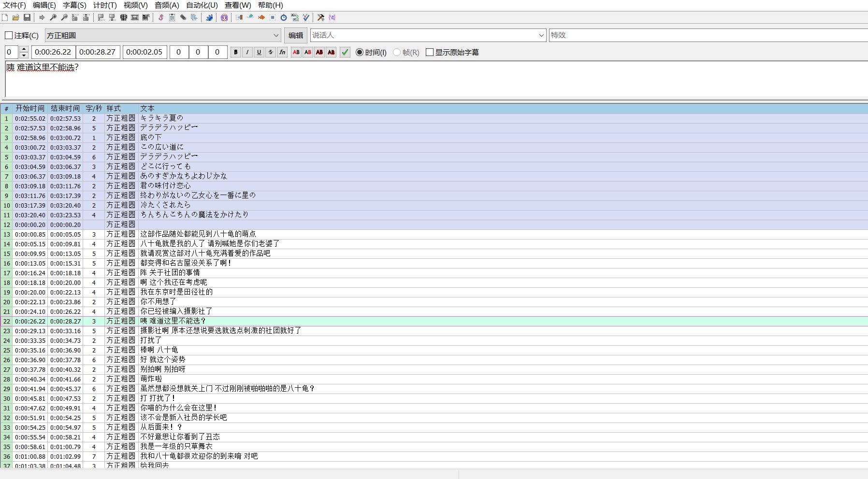Click the duration field 0:00:02.05
Screen dimensions: 868x479
145,52
